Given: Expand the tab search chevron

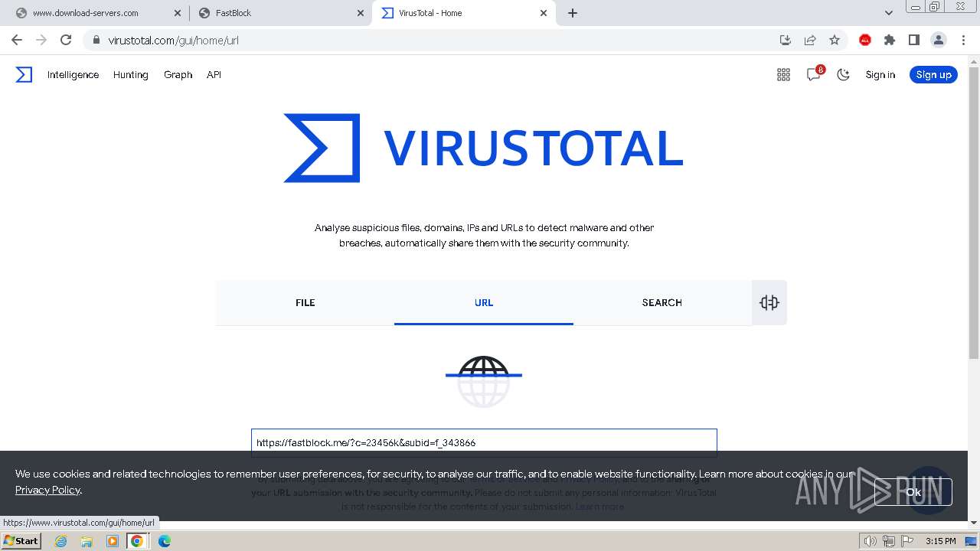Looking at the screenshot, I should 888,13.
